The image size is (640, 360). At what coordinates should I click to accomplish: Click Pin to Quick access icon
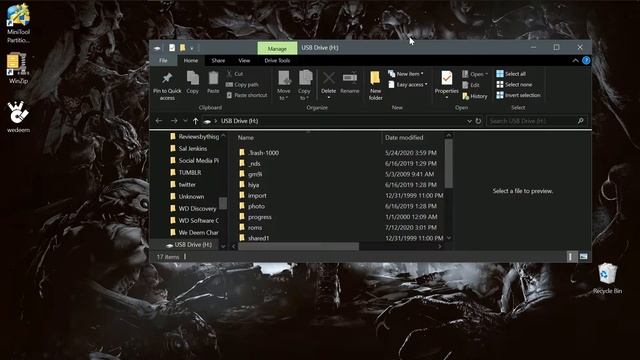click(x=167, y=78)
